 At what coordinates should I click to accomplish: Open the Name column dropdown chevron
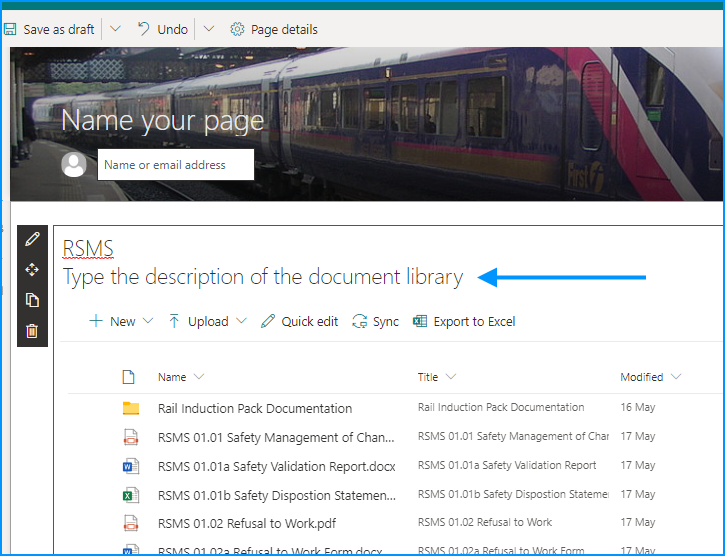click(x=199, y=377)
